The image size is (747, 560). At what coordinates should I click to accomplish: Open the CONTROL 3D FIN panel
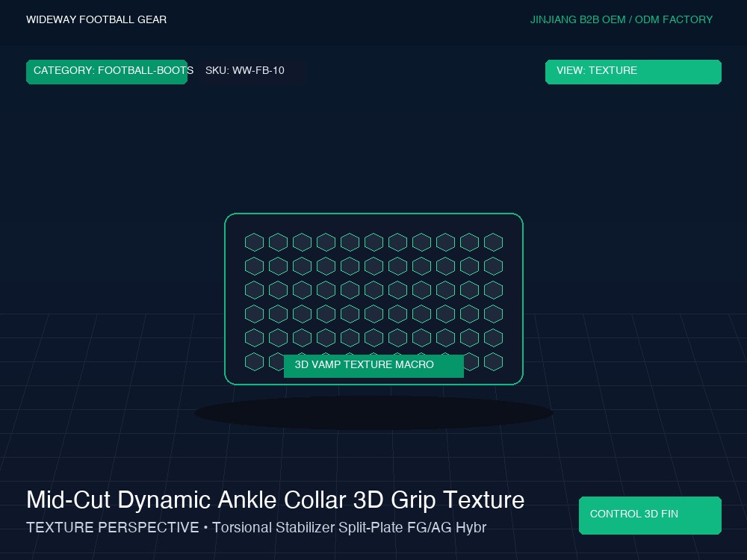(x=650, y=515)
